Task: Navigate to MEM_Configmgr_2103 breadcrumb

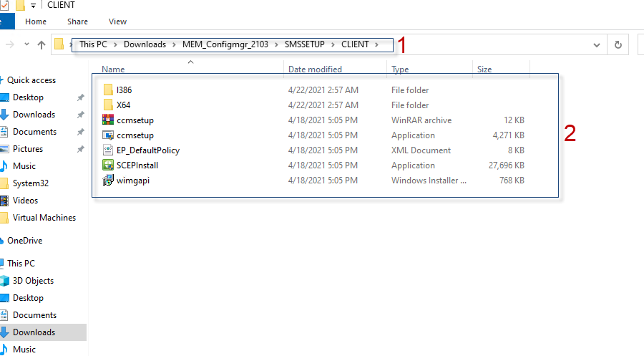Action: [225, 44]
